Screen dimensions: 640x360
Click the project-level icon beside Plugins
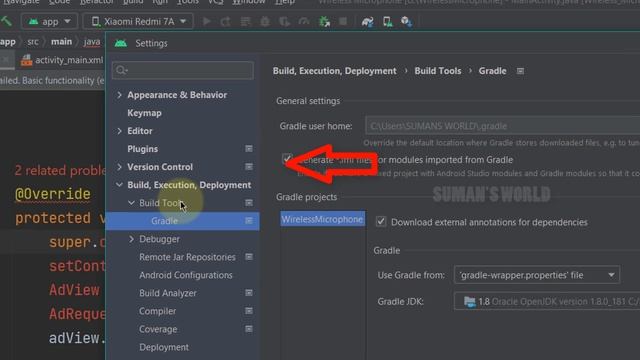pyautogui.click(x=249, y=149)
